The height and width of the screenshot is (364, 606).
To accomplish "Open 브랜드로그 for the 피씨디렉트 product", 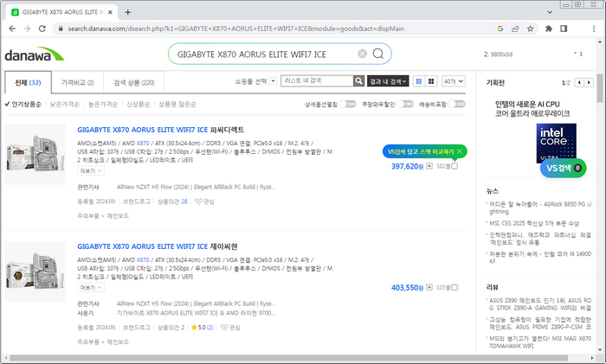I will pyautogui.click(x=137, y=201).
